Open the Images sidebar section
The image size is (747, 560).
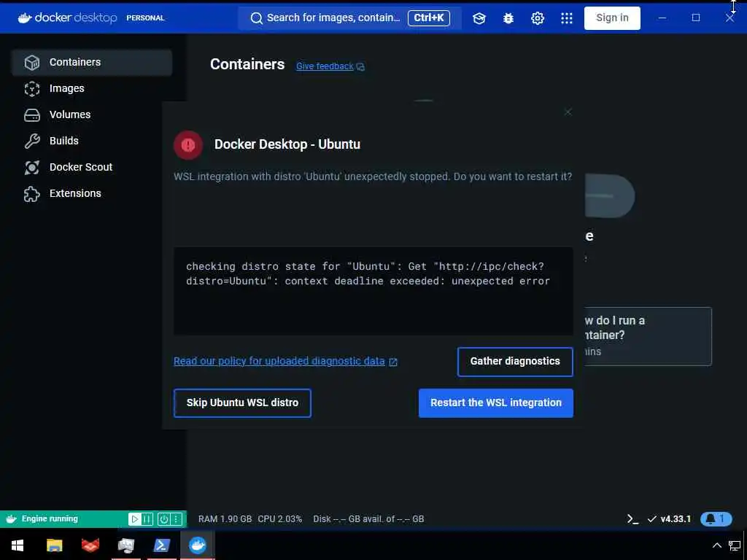pos(92,88)
